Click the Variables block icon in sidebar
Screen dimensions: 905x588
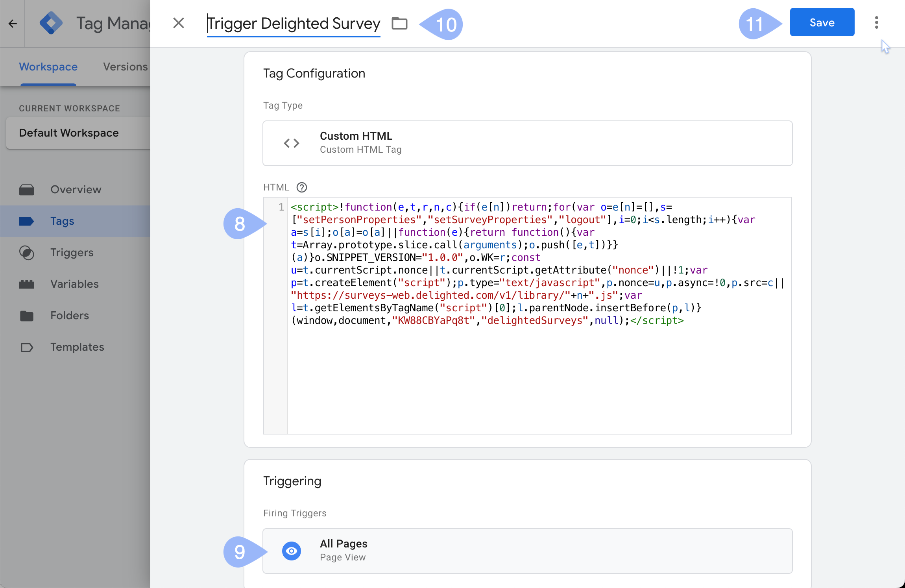click(x=27, y=284)
